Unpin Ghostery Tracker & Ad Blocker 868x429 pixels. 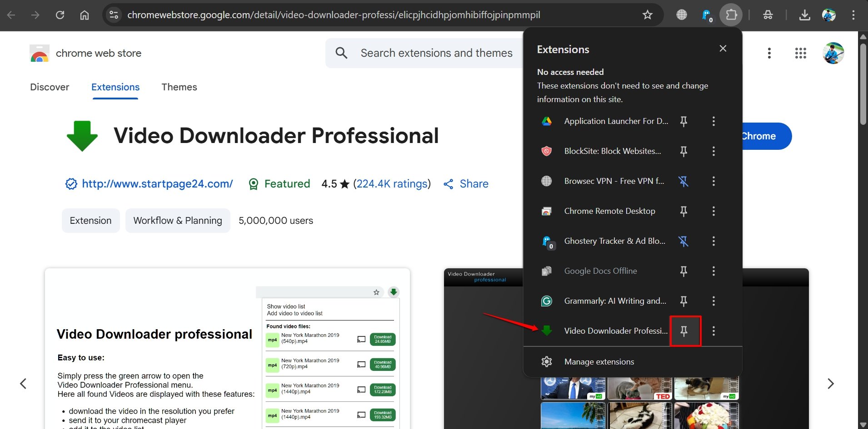tap(683, 241)
